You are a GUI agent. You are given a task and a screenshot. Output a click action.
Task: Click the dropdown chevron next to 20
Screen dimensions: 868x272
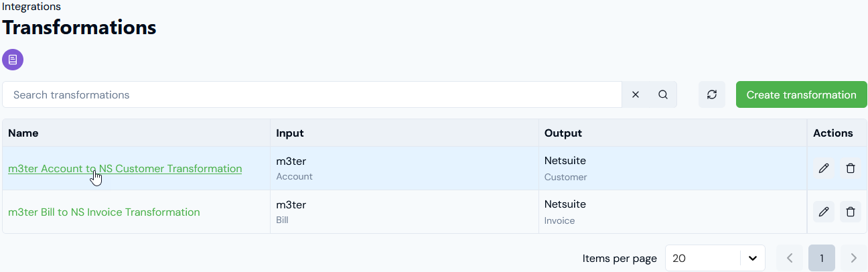(x=753, y=258)
